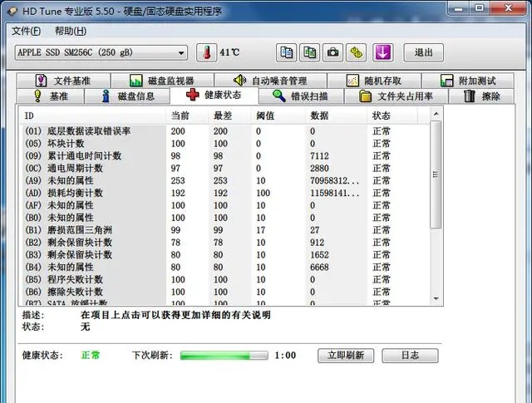The width and height of the screenshot is (532, 403).
Task: Switch to the 文件夹占用率 tab
Action: (x=396, y=96)
